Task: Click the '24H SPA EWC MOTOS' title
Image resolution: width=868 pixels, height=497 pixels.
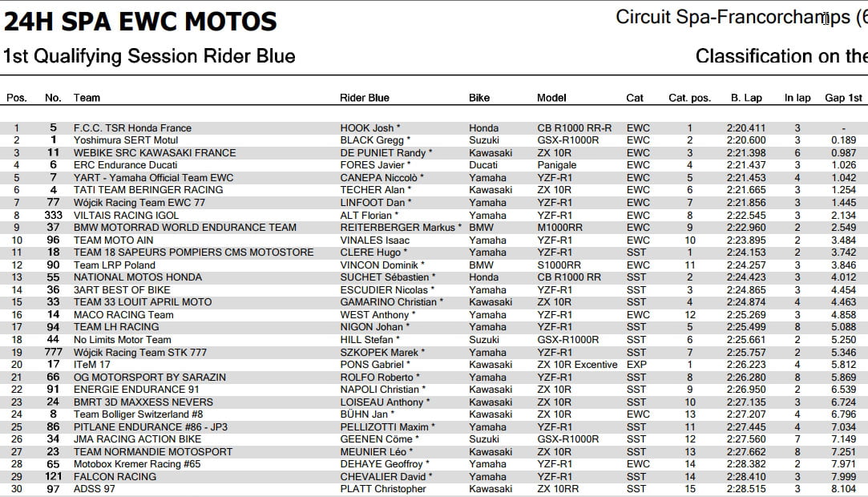Action: click(140, 22)
